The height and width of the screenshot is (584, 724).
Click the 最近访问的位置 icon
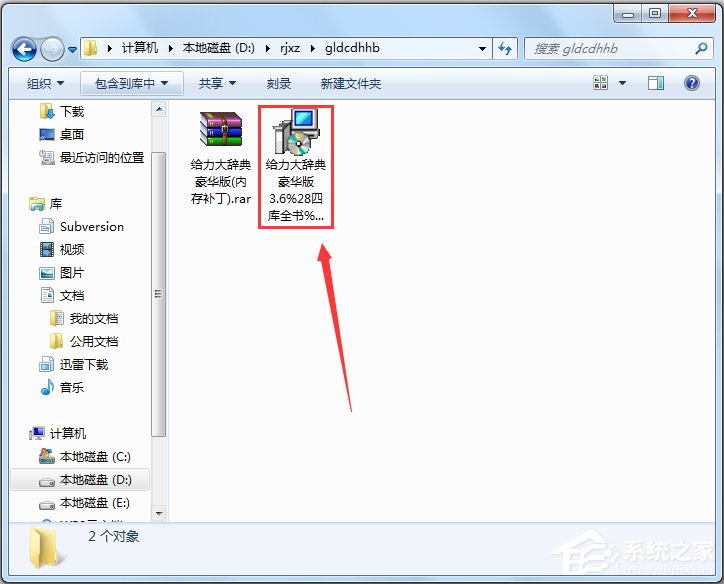point(47,157)
